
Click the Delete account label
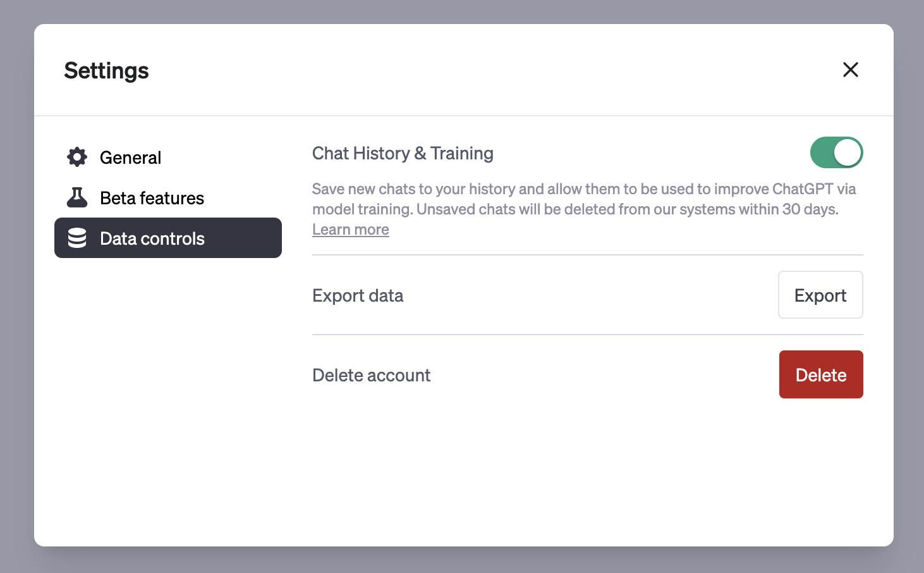tap(371, 376)
